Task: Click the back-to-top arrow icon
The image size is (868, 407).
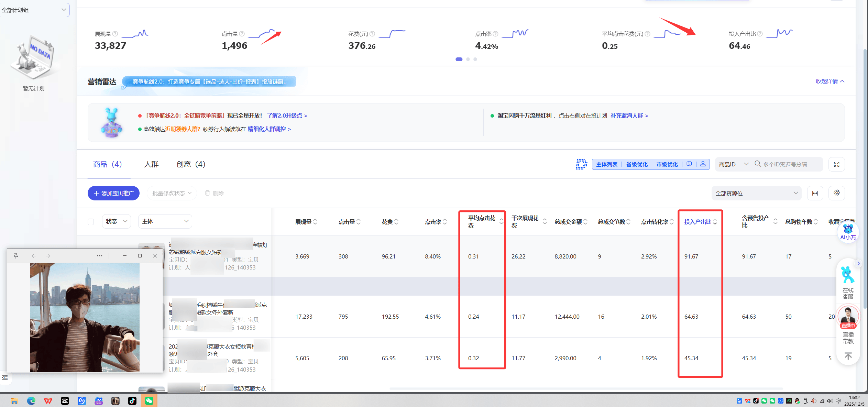Action: pyautogui.click(x=848, y=356)
